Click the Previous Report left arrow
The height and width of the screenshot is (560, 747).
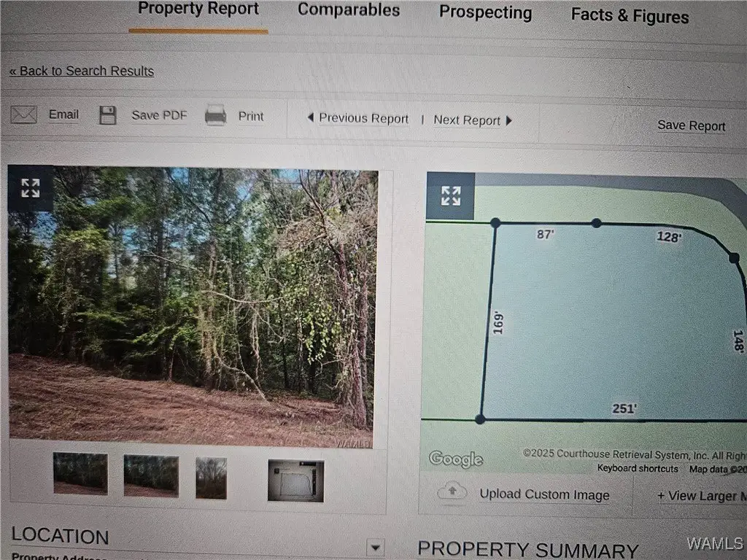(x=311, y=117)
